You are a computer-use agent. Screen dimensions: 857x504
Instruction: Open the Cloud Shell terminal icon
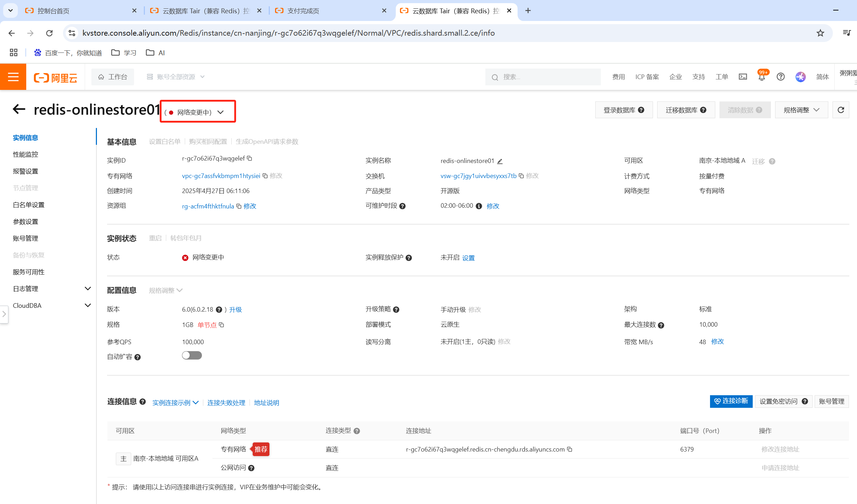tap(743, 77)
